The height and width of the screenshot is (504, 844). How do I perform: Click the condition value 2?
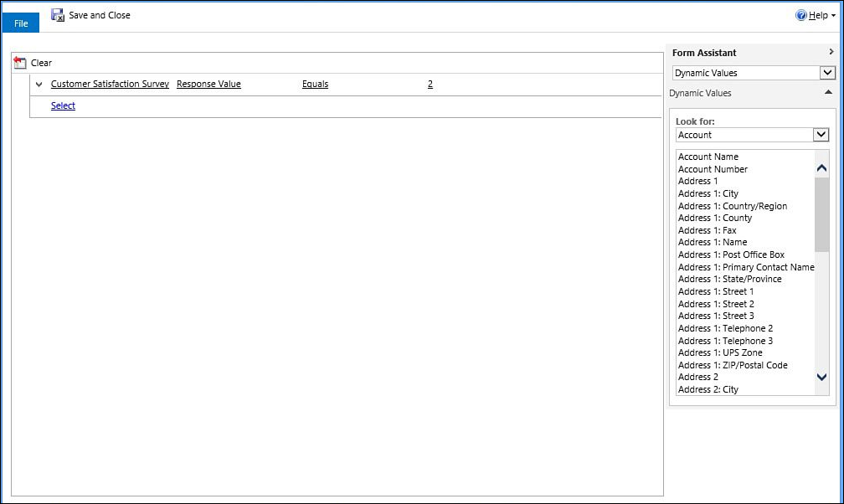coord(430,84)
